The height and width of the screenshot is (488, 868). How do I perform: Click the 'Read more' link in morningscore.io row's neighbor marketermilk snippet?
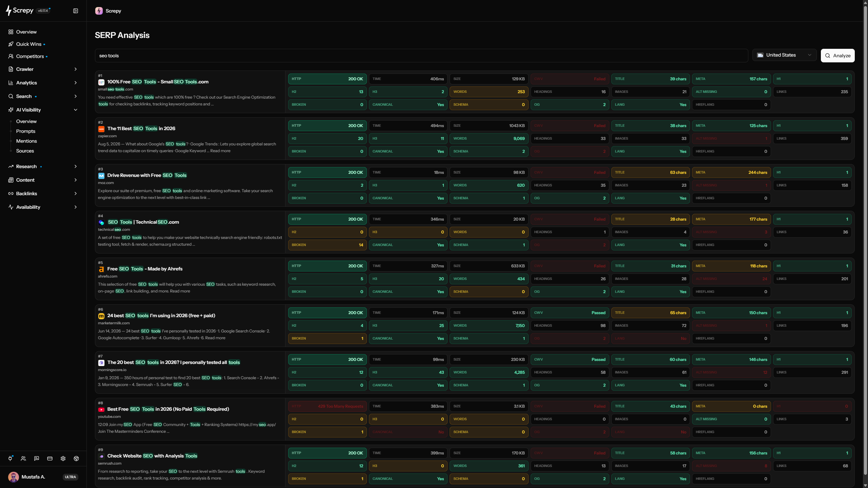(x=215, y=338)
